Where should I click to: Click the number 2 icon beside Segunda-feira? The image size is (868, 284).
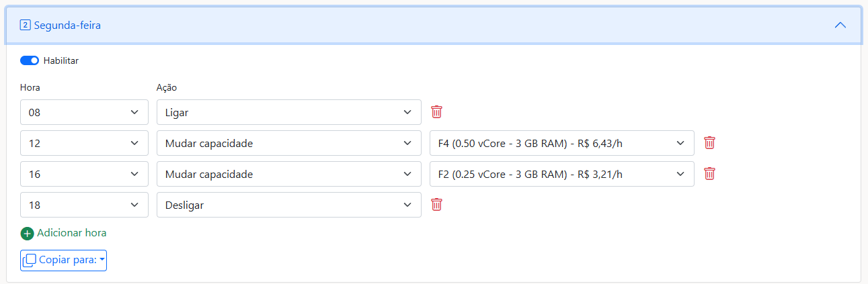(x=25, y=26)
